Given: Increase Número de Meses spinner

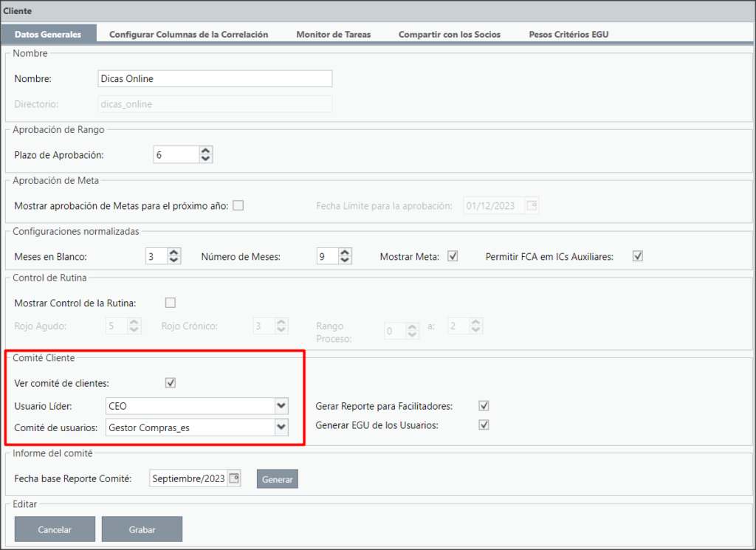Looking at the screenshot, I should (345, 252).
